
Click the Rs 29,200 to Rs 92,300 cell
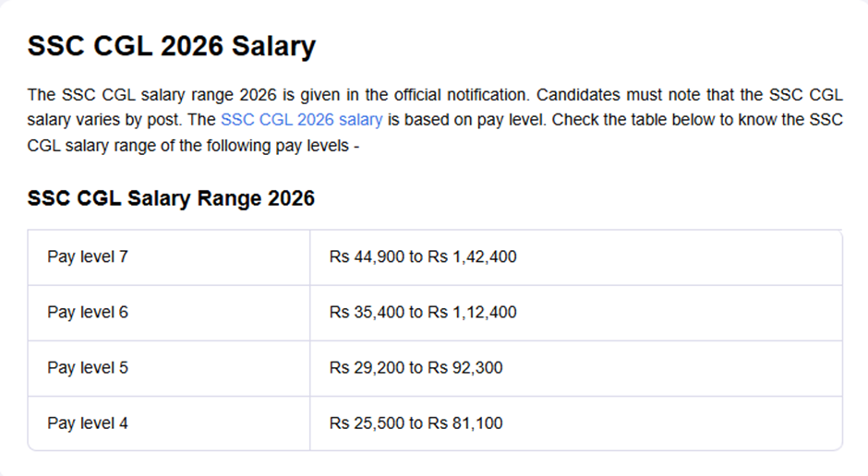pyautogui.click(x=576, y=368)
